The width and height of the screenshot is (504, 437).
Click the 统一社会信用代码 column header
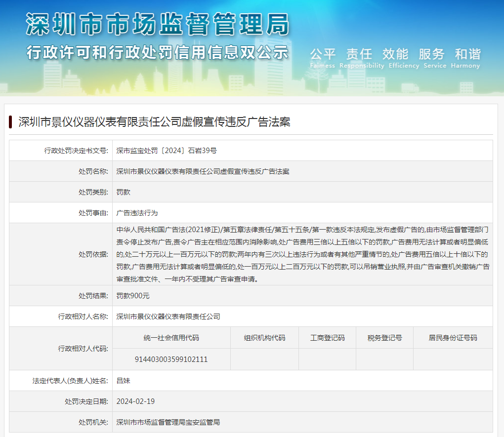[171, 338]
